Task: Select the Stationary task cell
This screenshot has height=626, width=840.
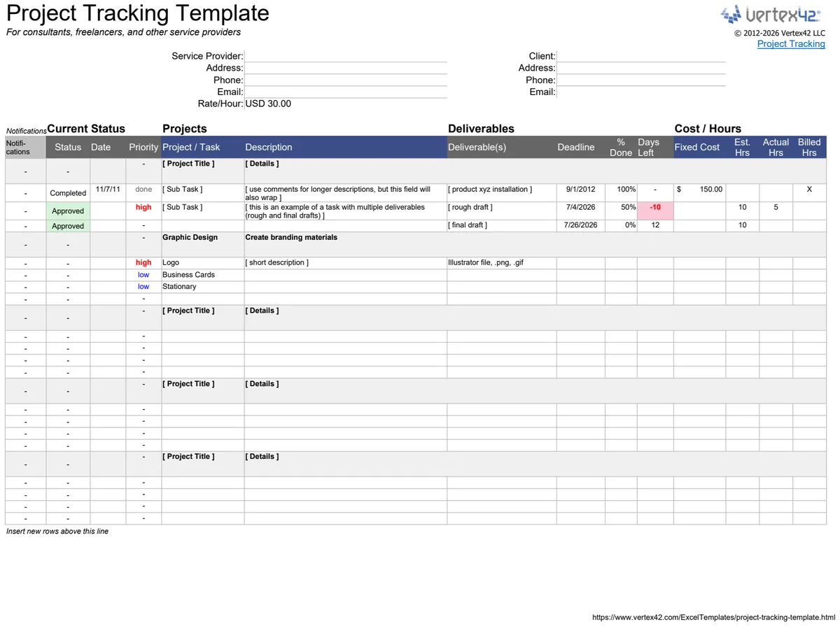Action: point(203,287)
